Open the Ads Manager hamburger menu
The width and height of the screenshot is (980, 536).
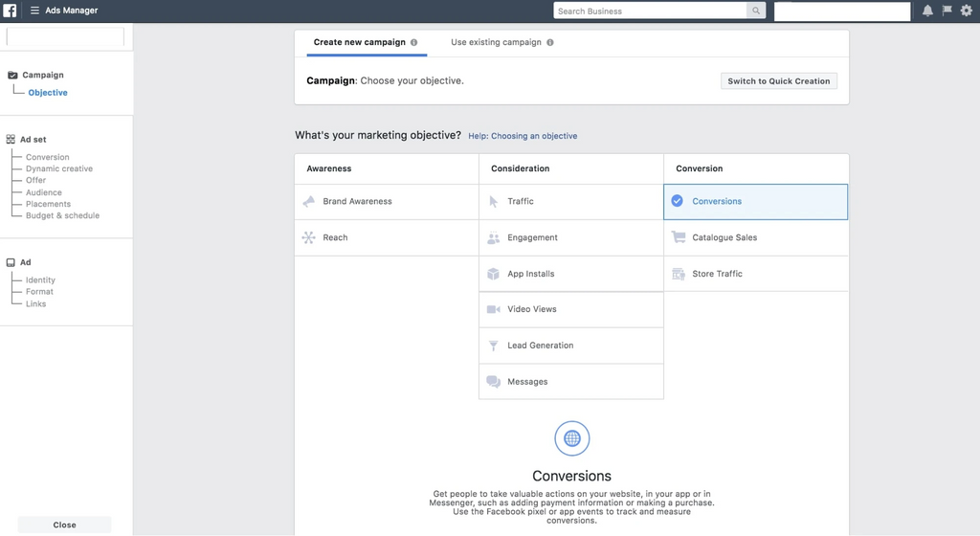click(x=34, y=11)
